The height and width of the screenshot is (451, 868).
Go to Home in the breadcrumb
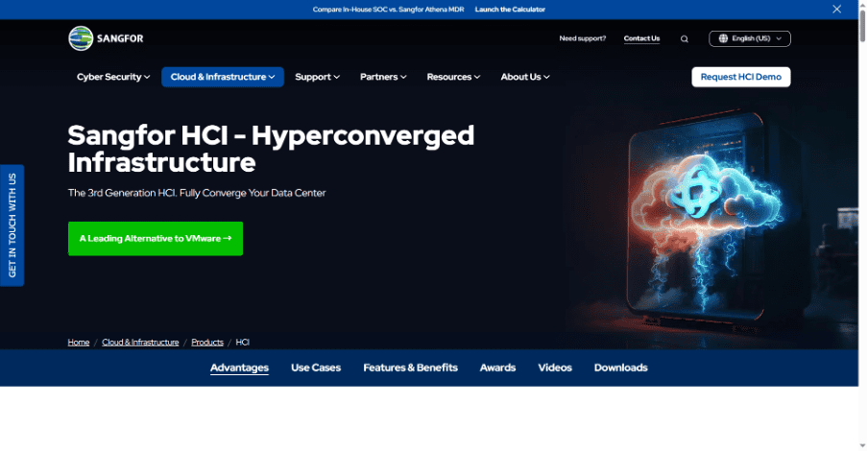(79, 342)
